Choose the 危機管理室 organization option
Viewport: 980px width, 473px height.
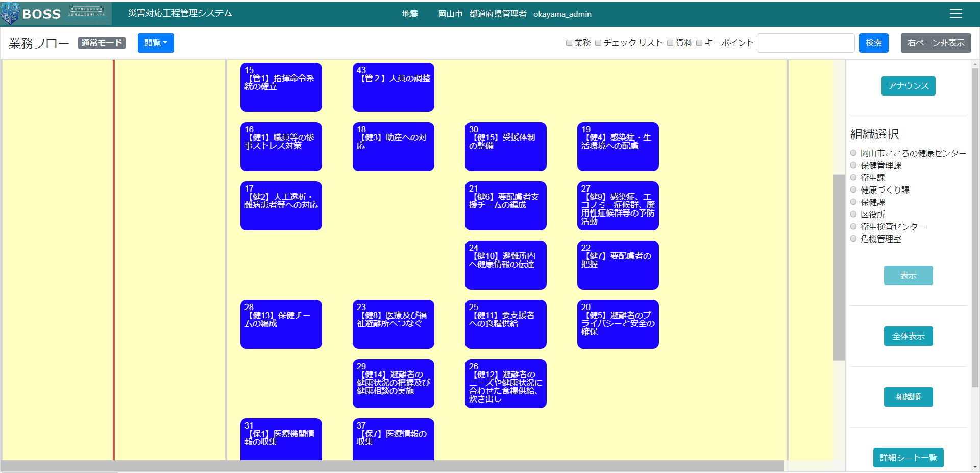click(853, 239)
